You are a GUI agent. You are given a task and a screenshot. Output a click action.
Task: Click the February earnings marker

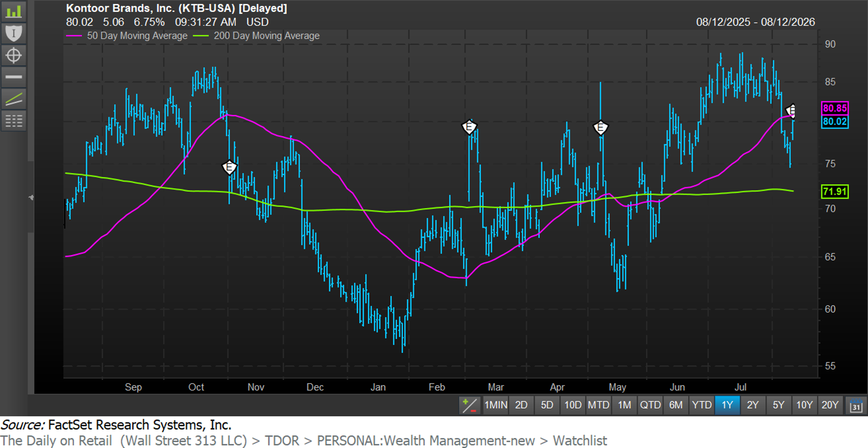click(469, 127)
